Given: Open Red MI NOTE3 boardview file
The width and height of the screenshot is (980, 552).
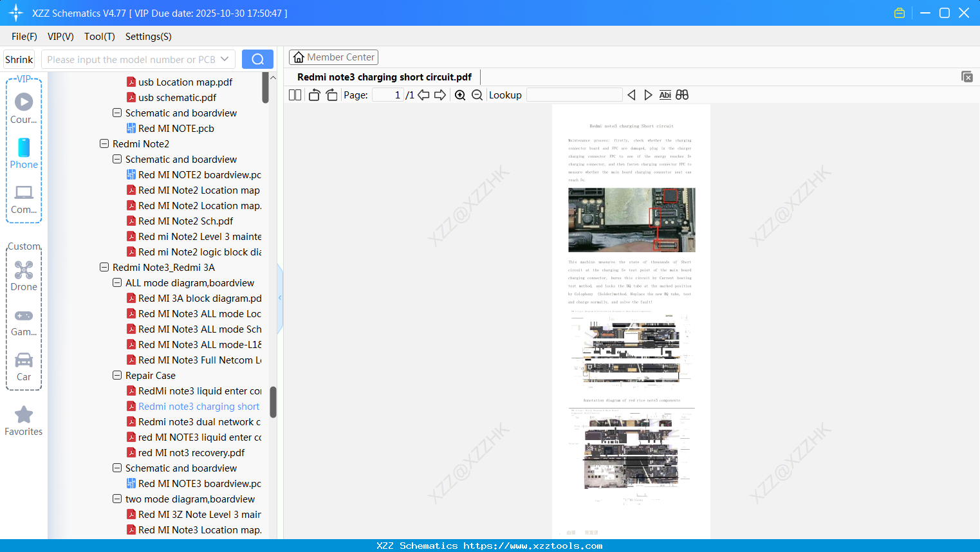Looking at the screenshot, I should (x=194, y=484).
